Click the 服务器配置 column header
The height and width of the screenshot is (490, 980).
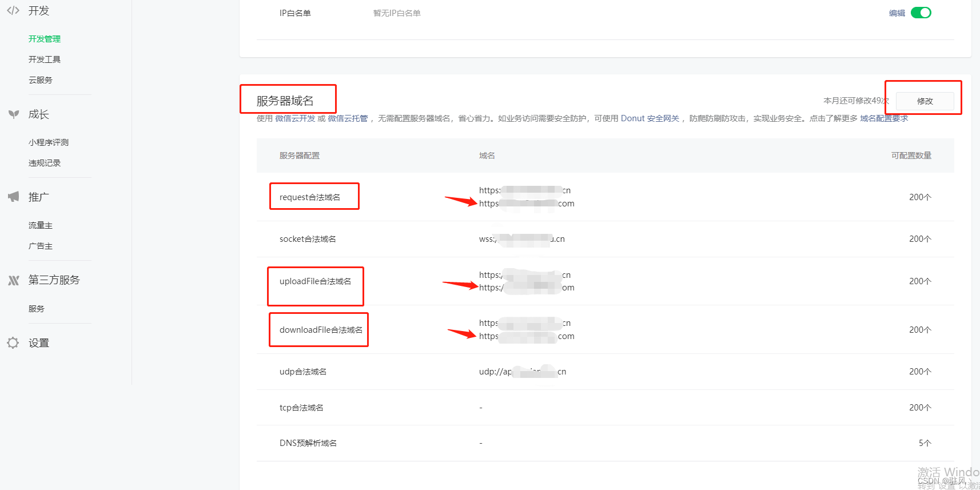tap(300, 156)
